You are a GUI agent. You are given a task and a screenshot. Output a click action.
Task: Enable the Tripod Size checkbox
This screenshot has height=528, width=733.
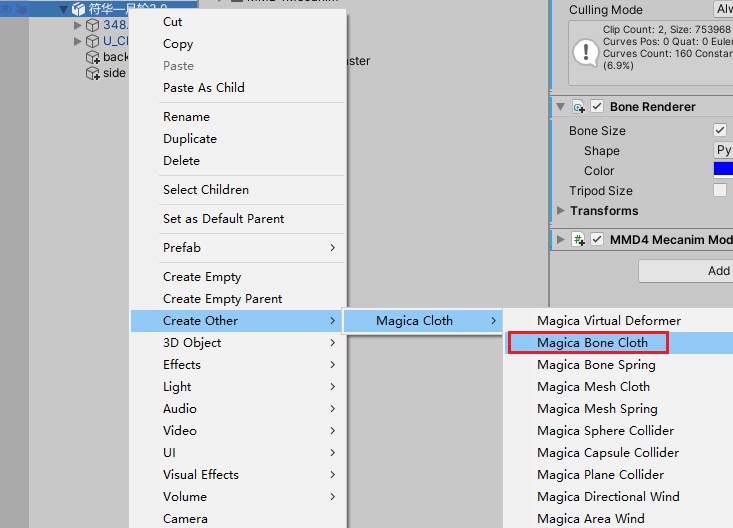pos(720,191)
